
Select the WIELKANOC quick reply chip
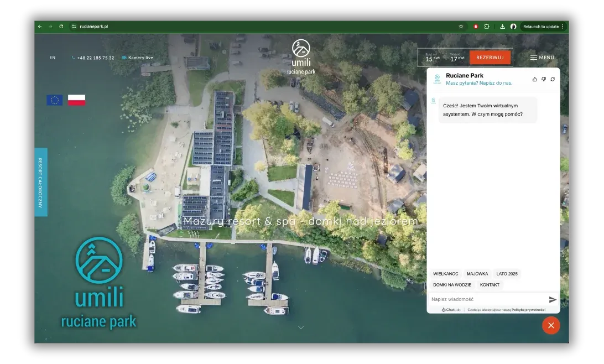(445, 274)
